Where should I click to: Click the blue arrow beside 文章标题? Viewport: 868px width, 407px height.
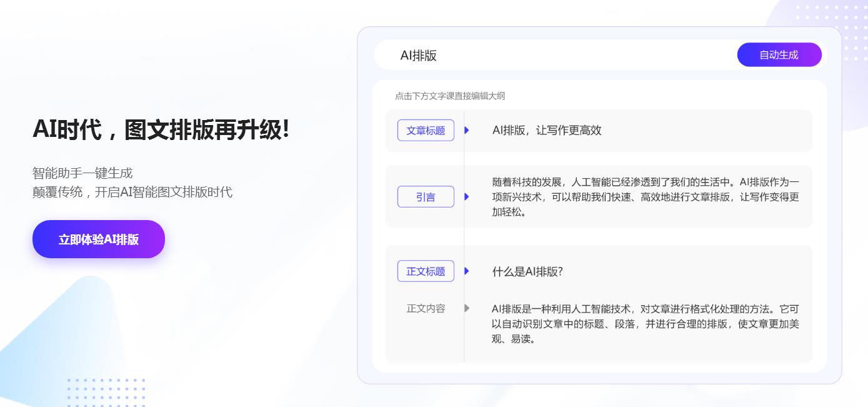click(467, 131)
